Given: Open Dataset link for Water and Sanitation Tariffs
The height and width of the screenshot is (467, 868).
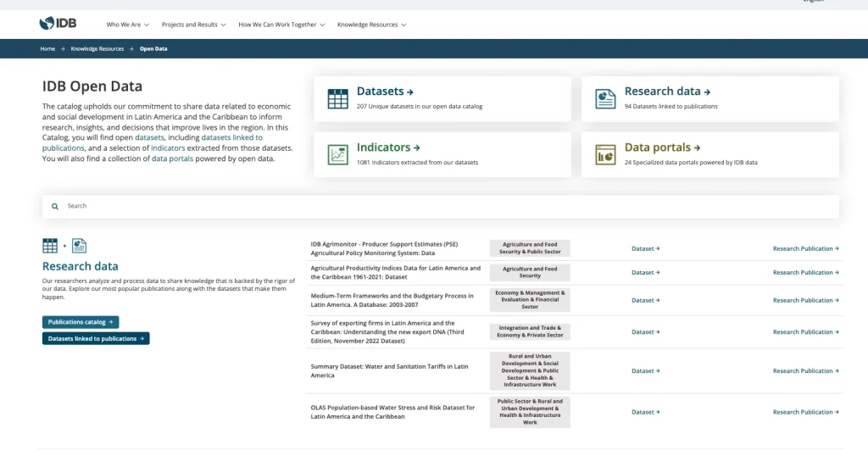Looking at the screenshot, I should (x=645, y=371).
